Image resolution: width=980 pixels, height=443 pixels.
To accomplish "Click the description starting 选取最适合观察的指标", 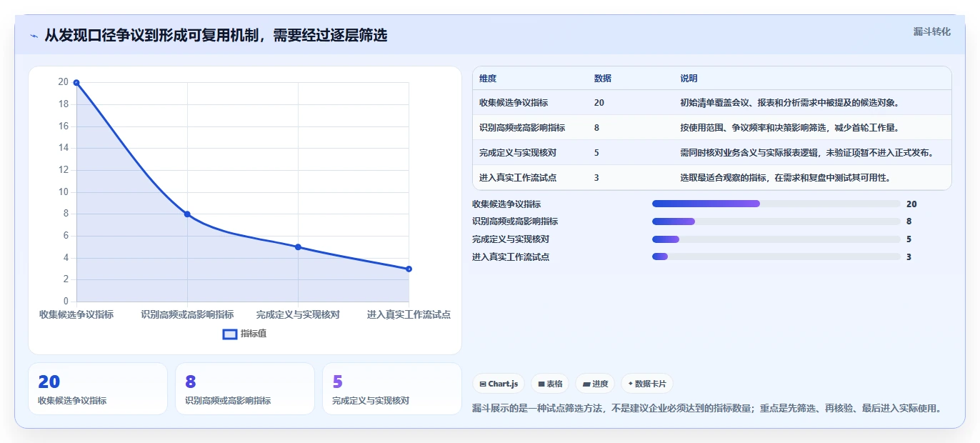I will (x=785, y=178).
